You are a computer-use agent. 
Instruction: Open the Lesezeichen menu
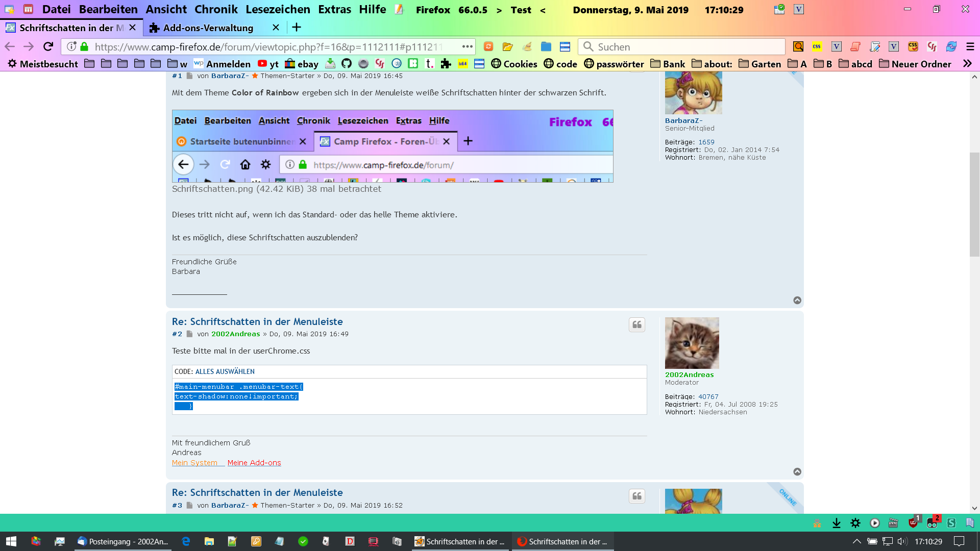pos(278,9)
